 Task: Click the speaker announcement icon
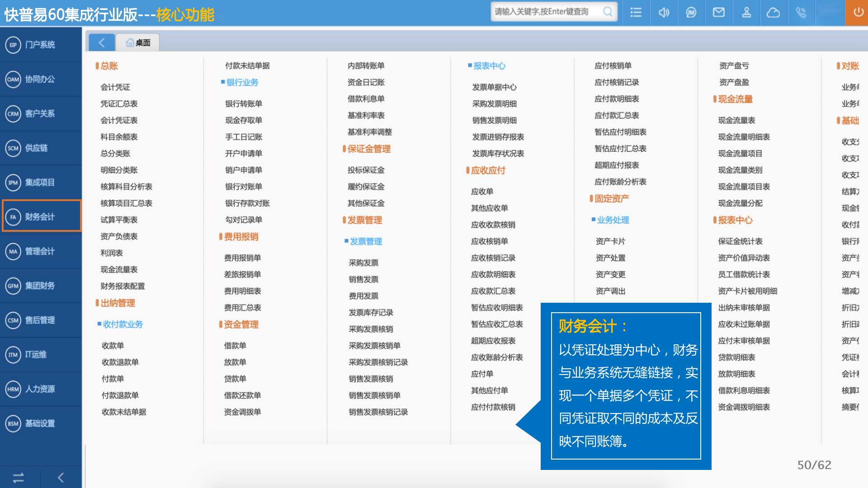tap(663, 12)
